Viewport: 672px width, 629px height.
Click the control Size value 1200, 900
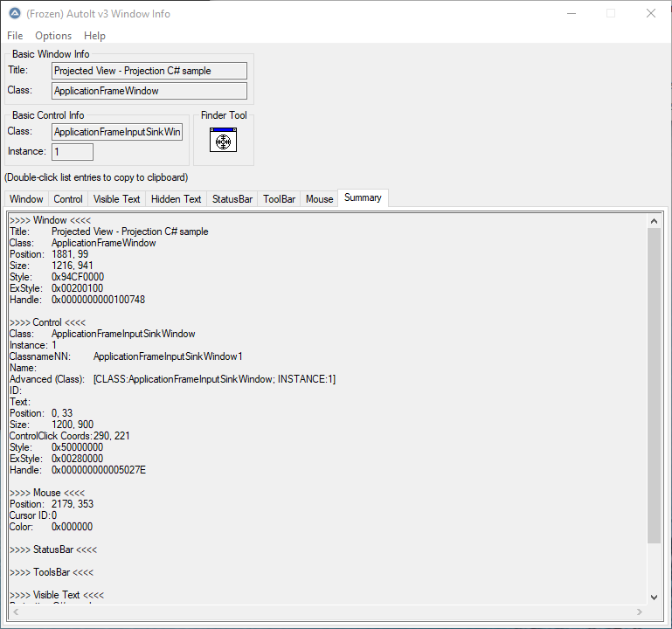(73, 425)
